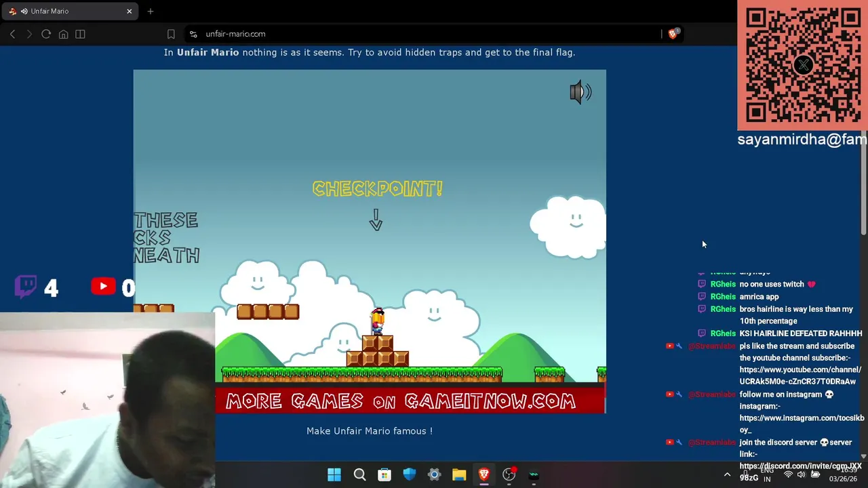Open Windows Security shield in taskbar

tap(409, 475)
